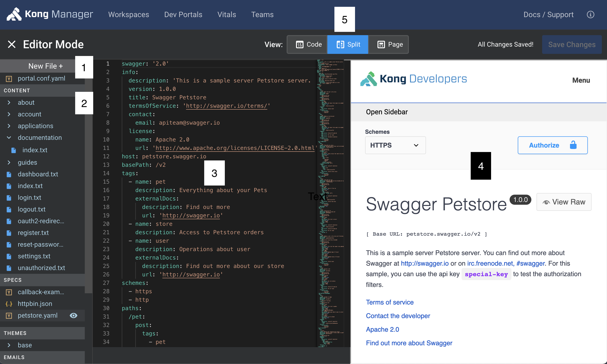Toggle preview eye on petstore.yaml
Viewport: 607px width, 364px height.
click(x=74, y=316)
